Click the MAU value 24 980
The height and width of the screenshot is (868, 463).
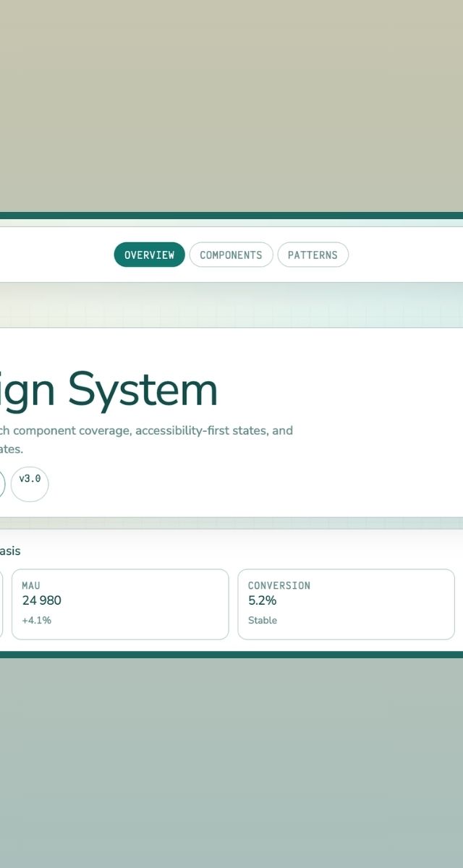[x=41, y=600]
